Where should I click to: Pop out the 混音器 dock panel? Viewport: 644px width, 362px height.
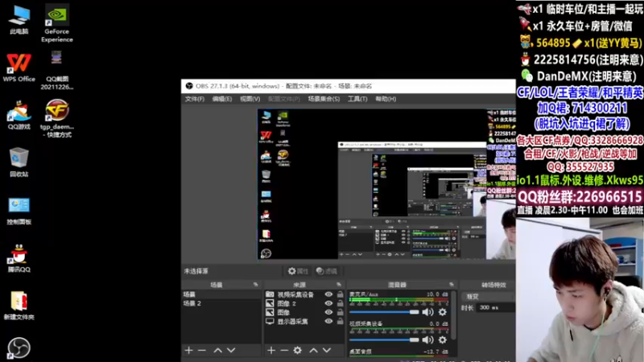coord(452,285)
